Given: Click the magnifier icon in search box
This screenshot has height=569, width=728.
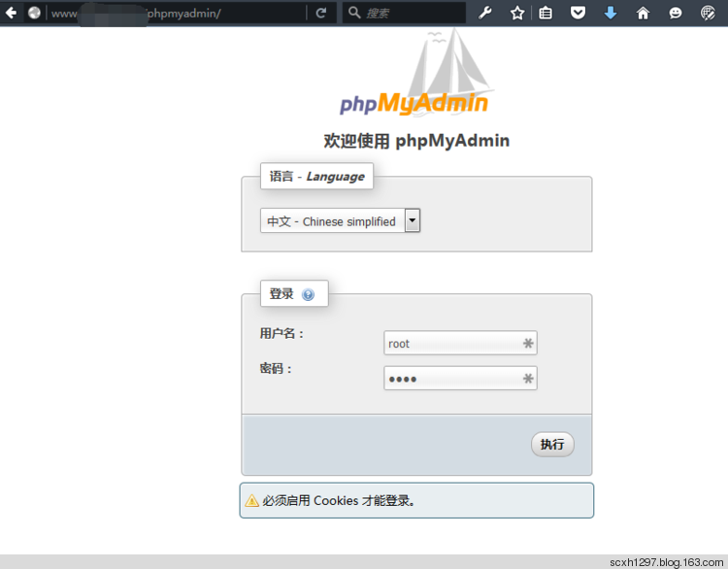Looking at the screenshot, I should [x=354, y=13].
